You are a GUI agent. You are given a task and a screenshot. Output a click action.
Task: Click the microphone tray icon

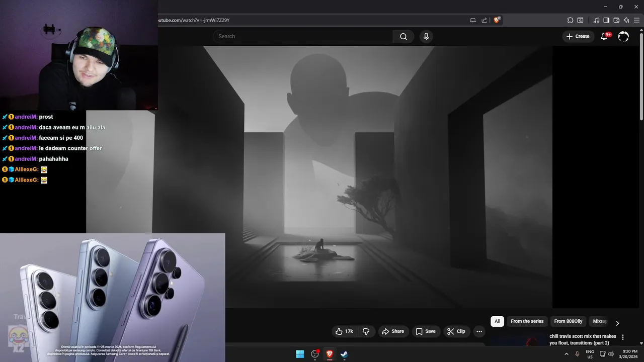[x=577, y=354]
